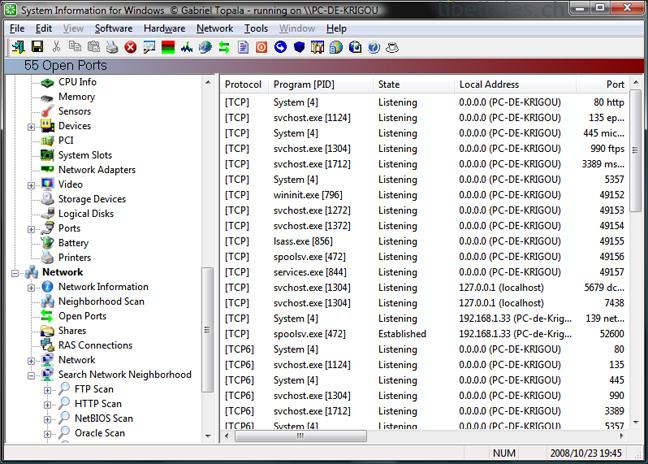The height and width of the screenshot is (464, 648).
Task: Click the Save floppy disk toolbar icon
Action: click(37, 47)
